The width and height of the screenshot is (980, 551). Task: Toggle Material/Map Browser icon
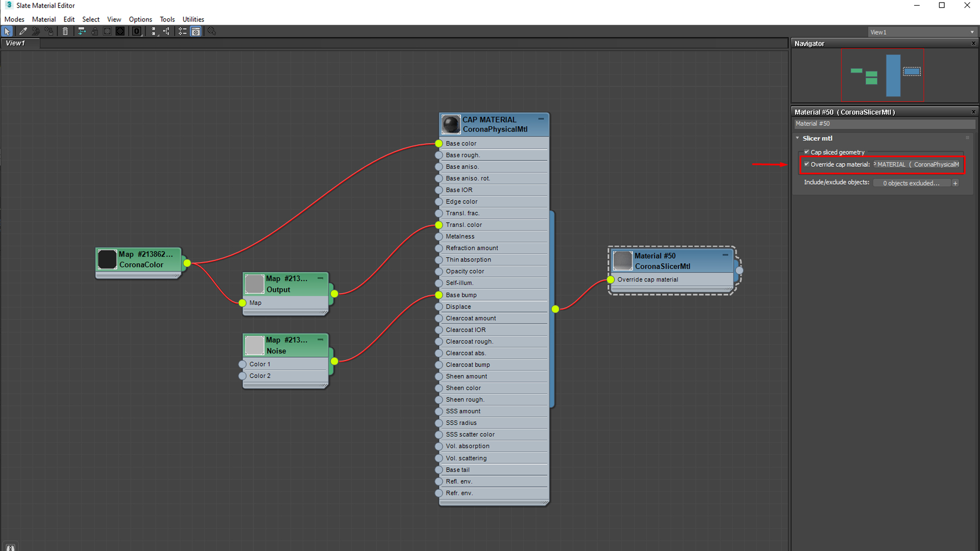click(183, 32)
